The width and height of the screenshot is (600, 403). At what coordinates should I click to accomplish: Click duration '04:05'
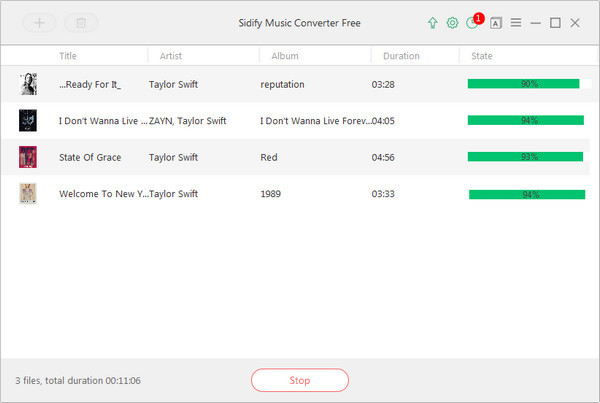383,121
